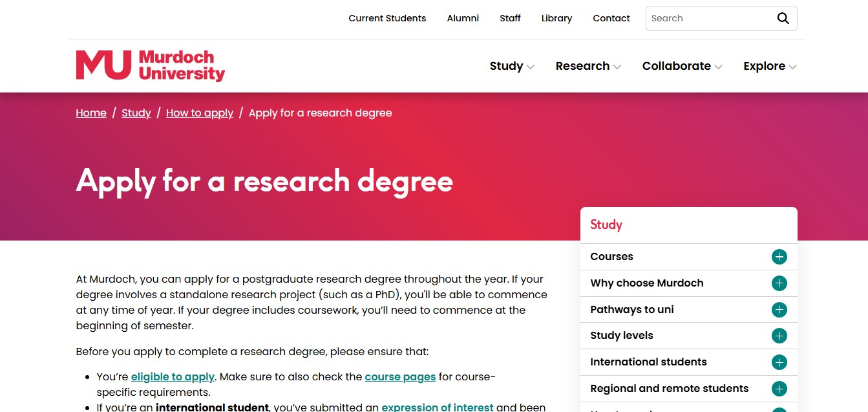Viewport: 868px width, 412px height.
Task: Expand Courses with its plus icon
Action: (779, 257)
